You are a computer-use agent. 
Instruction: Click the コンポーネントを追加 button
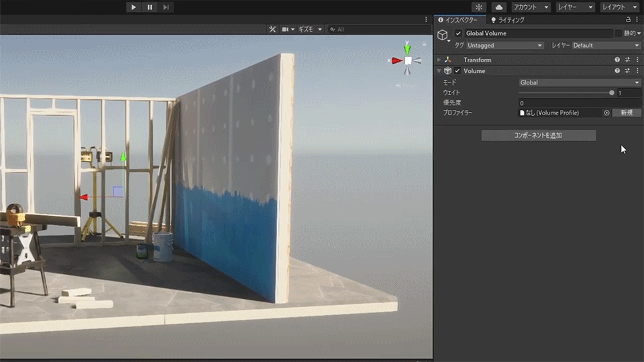tap(538, 135)
